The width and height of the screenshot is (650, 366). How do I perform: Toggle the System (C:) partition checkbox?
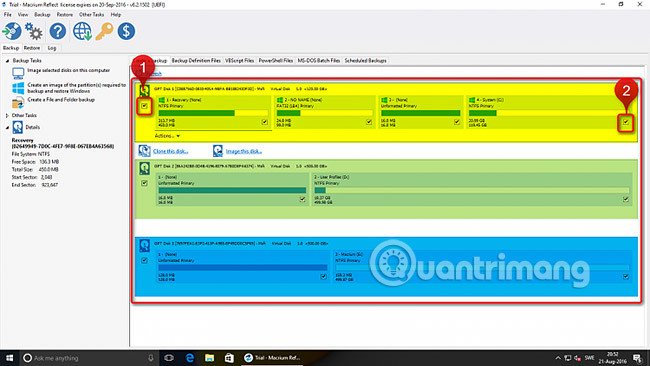tap(626, 122)
